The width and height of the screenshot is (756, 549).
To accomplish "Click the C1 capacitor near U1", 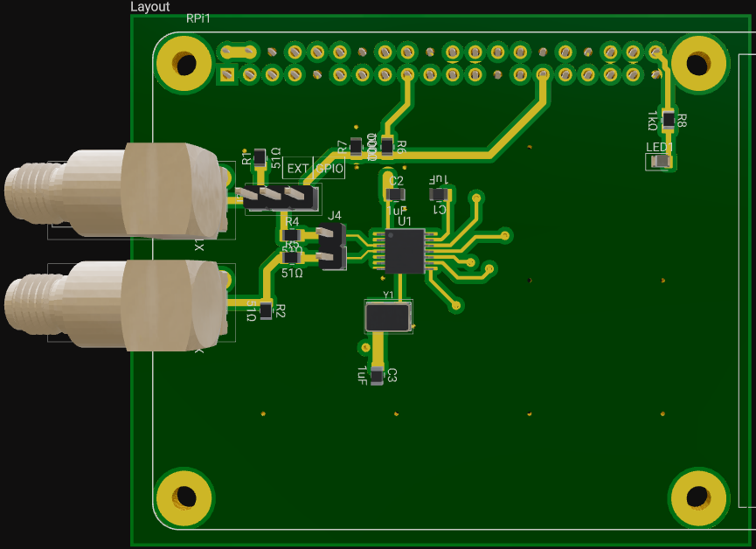I will (440, 194).
